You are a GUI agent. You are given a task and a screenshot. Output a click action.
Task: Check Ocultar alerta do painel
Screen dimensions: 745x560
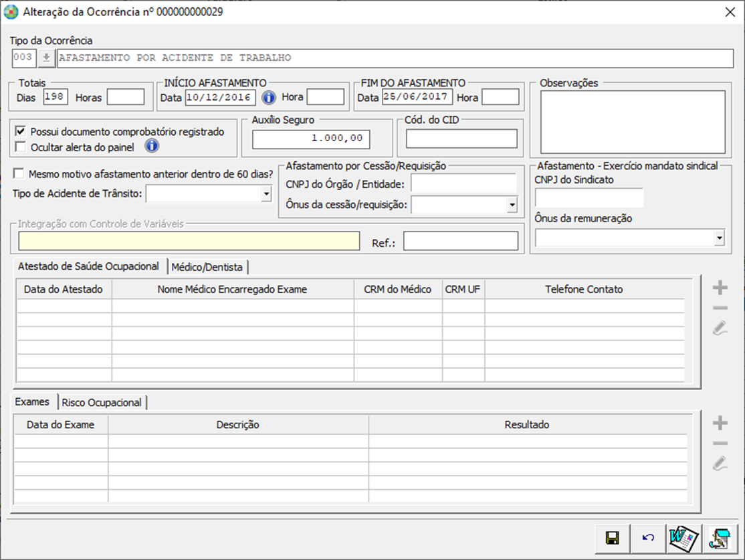(21, 147)
